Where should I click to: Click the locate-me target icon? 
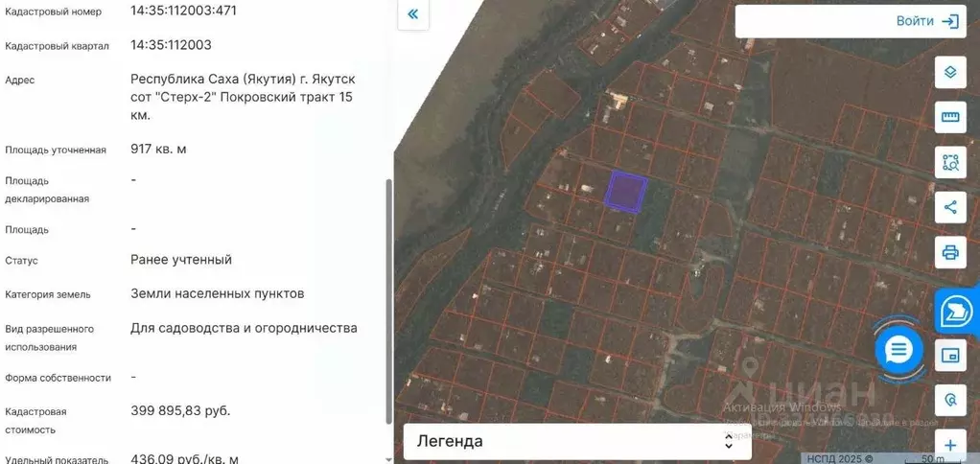(x=950, y=401)
